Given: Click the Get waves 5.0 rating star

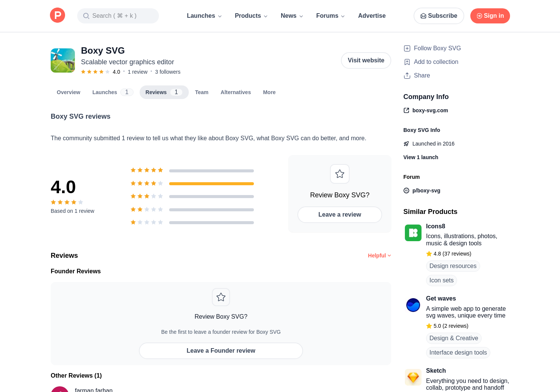Looking at the screenshot, I should (x=429, y=326).
